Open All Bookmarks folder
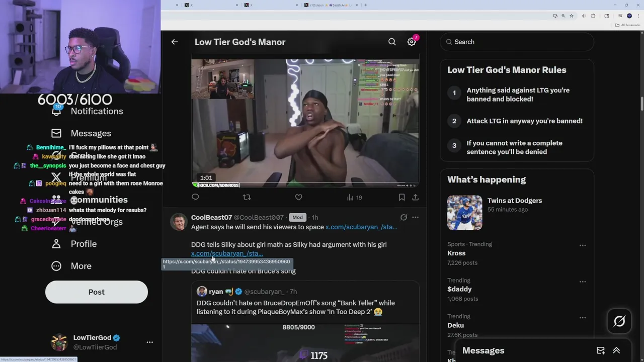This screenshot has width=644, height=362. point(628,25)
